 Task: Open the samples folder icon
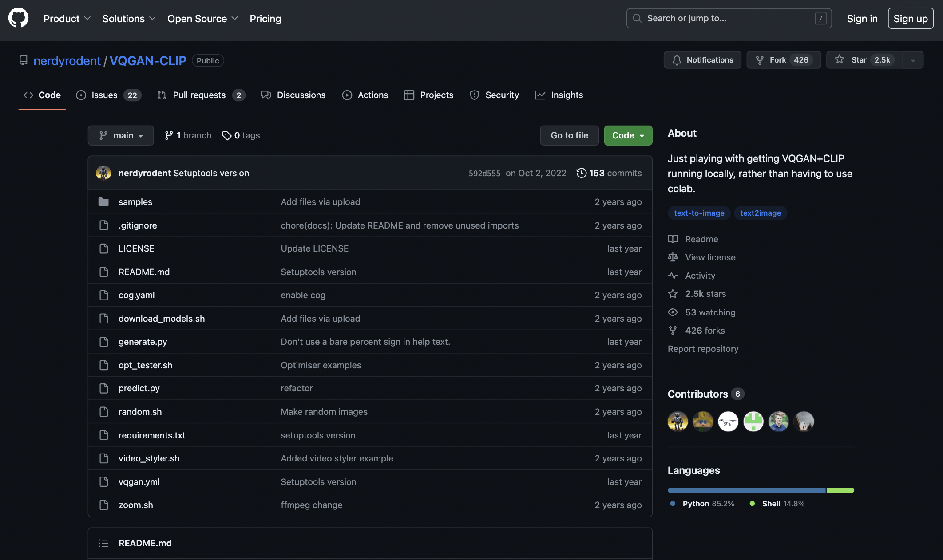click(103, 202)
